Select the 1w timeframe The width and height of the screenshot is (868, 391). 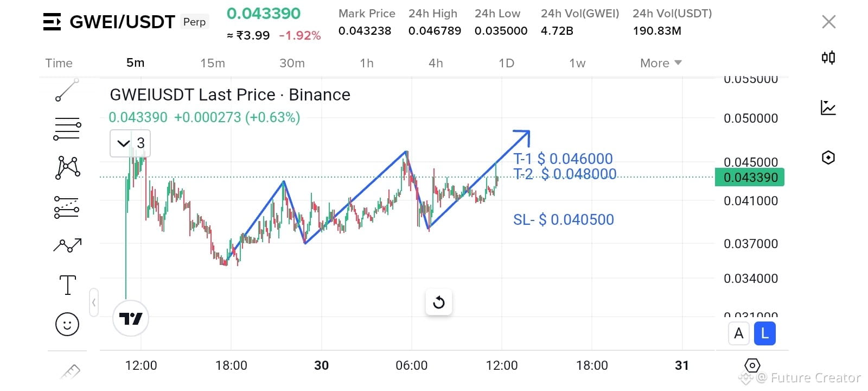pos(577,63)
